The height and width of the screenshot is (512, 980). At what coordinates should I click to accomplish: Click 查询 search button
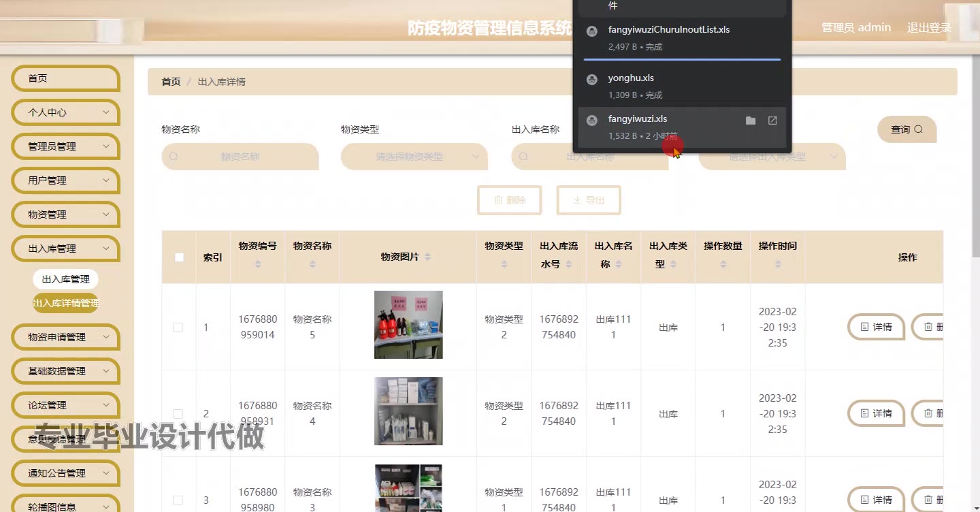tap(906, 129)
